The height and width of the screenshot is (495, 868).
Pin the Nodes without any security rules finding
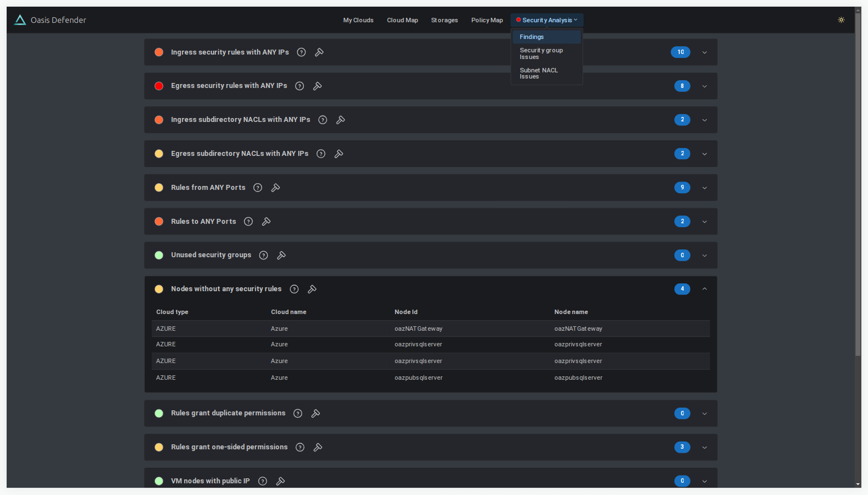pos(312,289)
